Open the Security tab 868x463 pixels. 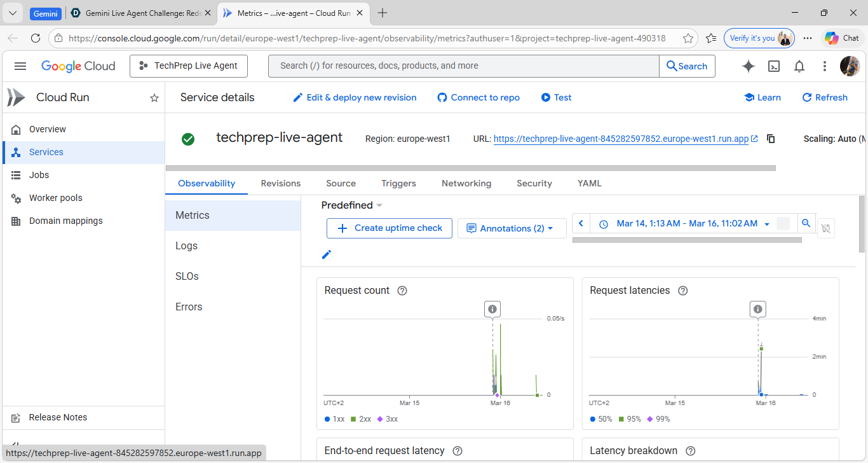coord(534,183)
